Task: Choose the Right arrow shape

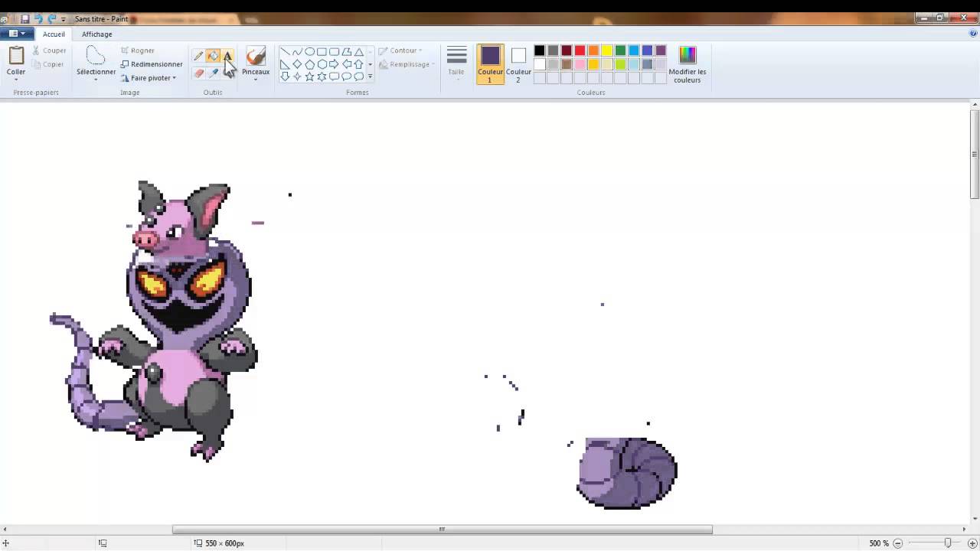Action: (x=334, y=64)
